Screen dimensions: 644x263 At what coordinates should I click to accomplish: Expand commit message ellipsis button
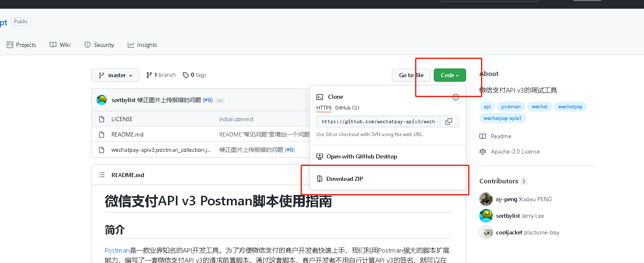(x=220, y=100)
